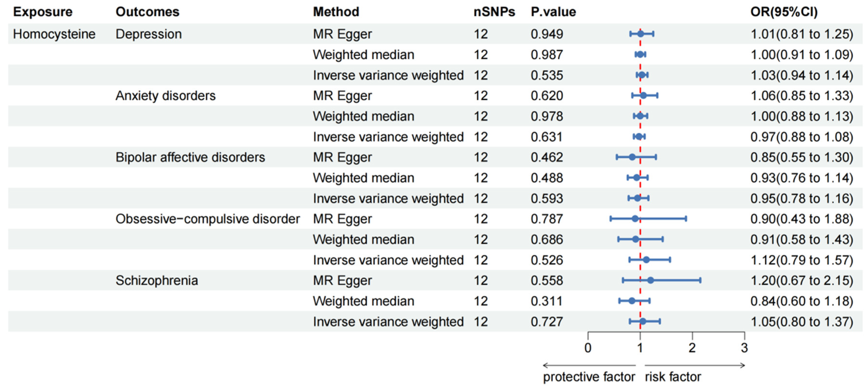The width and height of the screenshot is (868, 388).
Task: Click the Schizophrenia outcome label
Action: click(157, 280)
